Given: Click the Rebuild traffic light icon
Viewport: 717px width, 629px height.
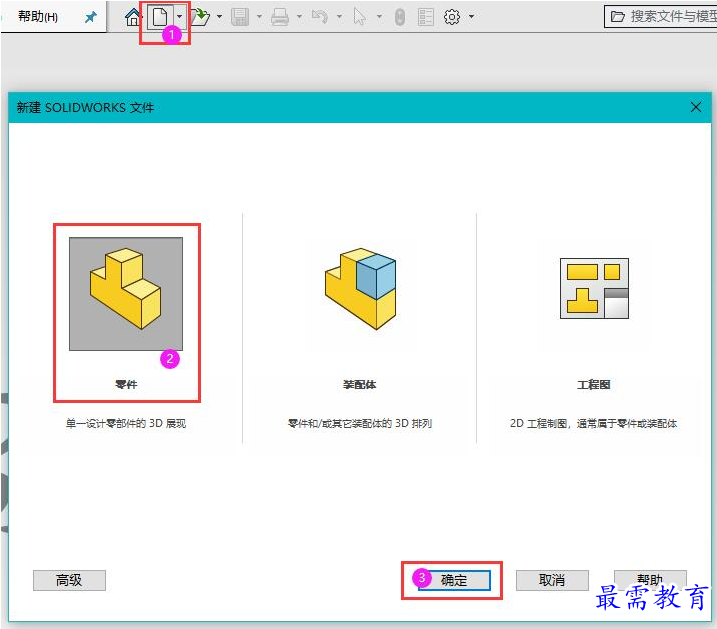Looking at the screenshot, I should coord(400,17).
